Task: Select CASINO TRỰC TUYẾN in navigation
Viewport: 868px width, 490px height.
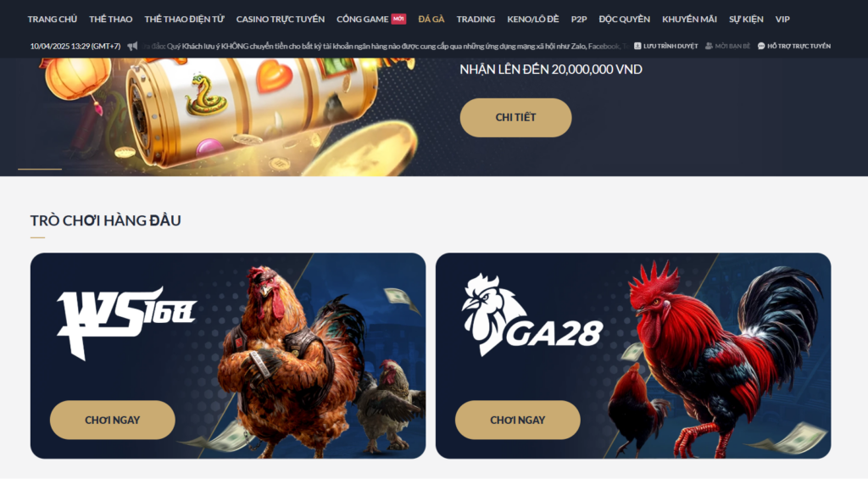Action: click(280, 19)
